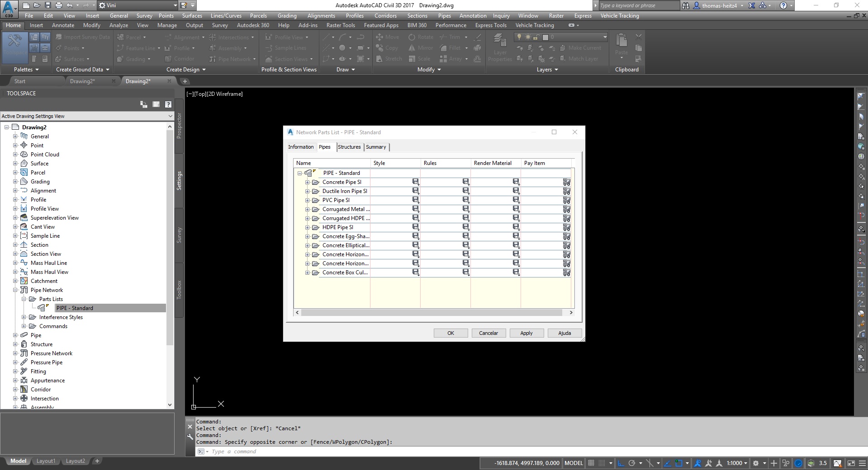Screen dimensions: 868x470
Task: Collapse the Pipe Network node in Toolspace
Action: coord(15,290)
